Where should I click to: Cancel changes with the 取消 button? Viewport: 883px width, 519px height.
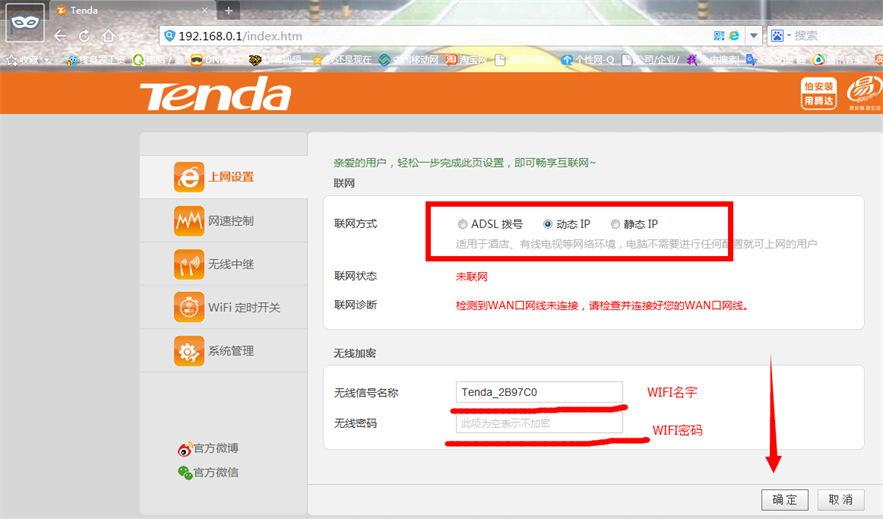tap(841, 499)
